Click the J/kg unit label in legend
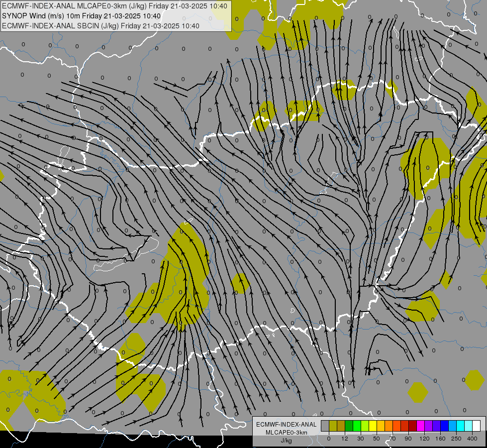The width and height of the screenshot is (487, 448). pyautogui.click(x=287, y=441)
